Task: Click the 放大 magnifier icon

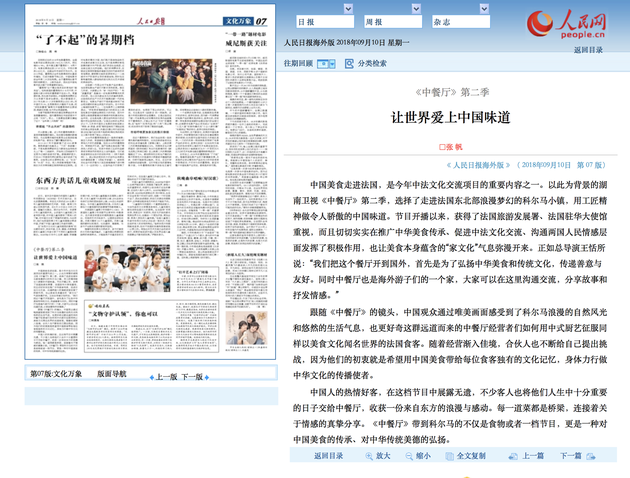Action: [x=369, y=456]
